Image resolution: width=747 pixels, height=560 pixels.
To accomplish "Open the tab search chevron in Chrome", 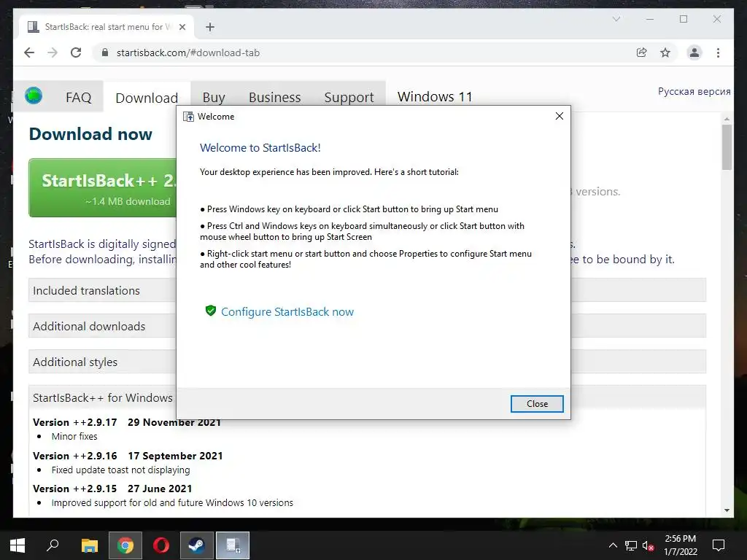I will [616, 19].
